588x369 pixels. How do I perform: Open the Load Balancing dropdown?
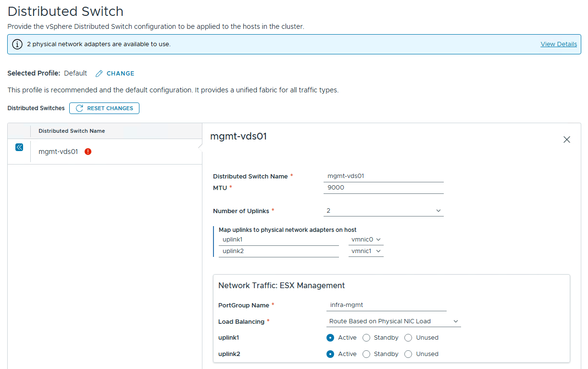393,321
